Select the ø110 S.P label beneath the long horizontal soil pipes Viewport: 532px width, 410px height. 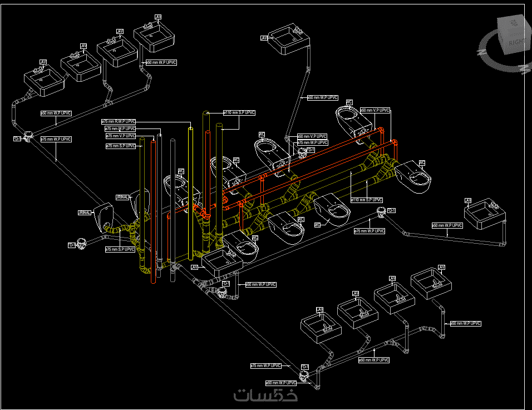click(x=367, y=200)
